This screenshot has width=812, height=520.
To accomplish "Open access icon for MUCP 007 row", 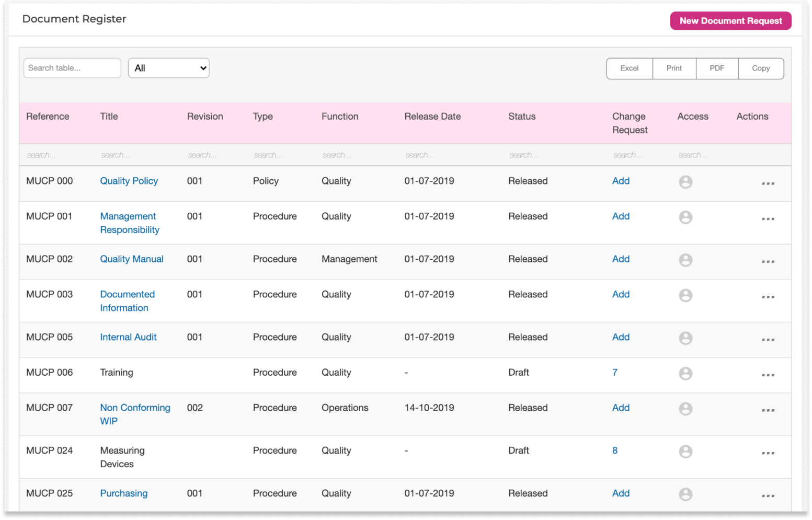I will tap(685, 409).
